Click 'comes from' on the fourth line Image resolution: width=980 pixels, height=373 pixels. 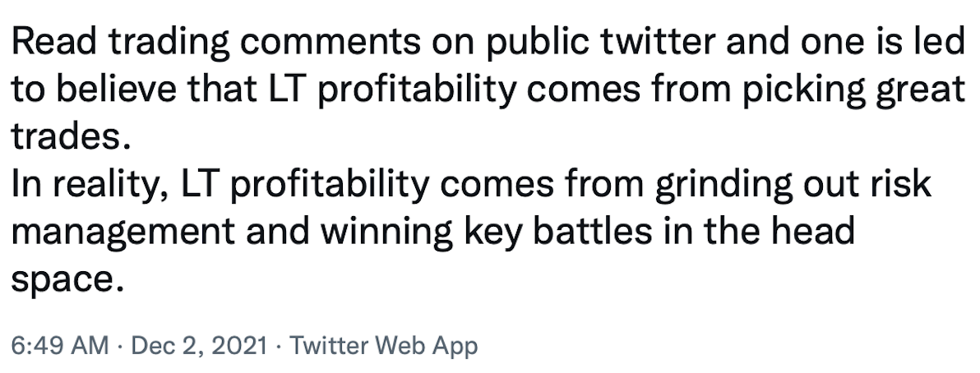pos(541,186)
